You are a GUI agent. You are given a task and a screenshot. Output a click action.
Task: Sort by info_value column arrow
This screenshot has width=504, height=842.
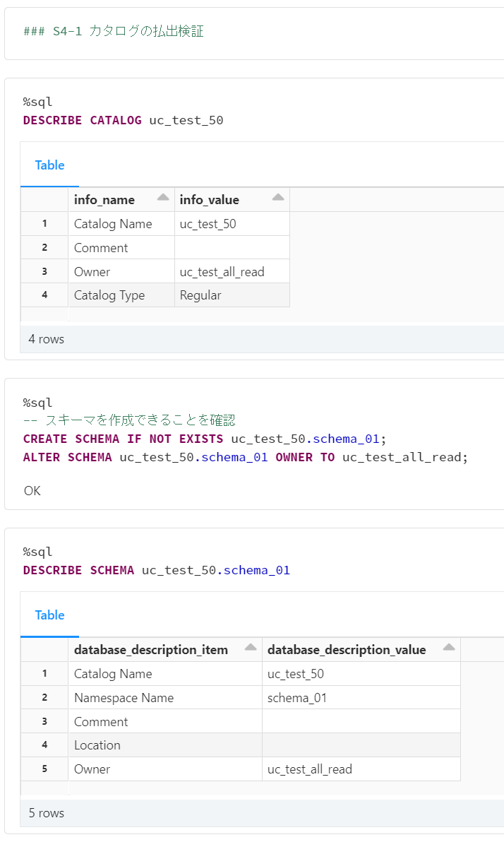278,198
